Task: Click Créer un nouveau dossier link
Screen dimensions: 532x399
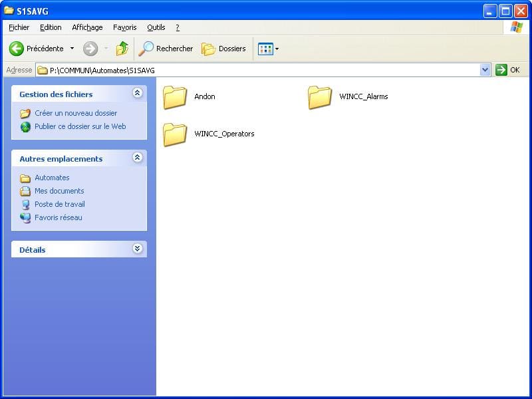Action: [76, 113]
